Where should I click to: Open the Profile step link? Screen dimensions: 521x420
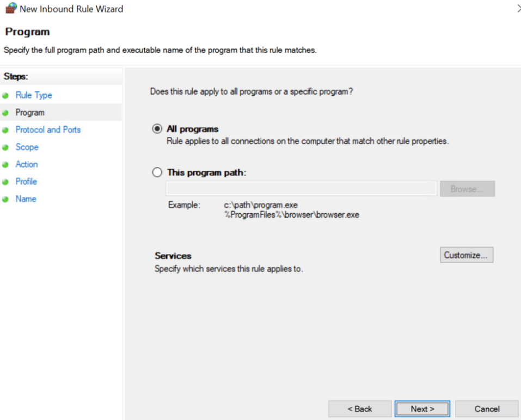click(26, 181)
